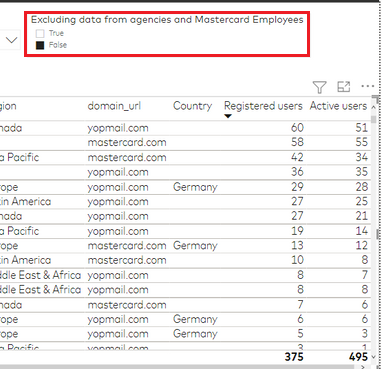Click Germany in the 13 users row
The image size is (382, 371).
pyautogui.click(x=195, y=246)
